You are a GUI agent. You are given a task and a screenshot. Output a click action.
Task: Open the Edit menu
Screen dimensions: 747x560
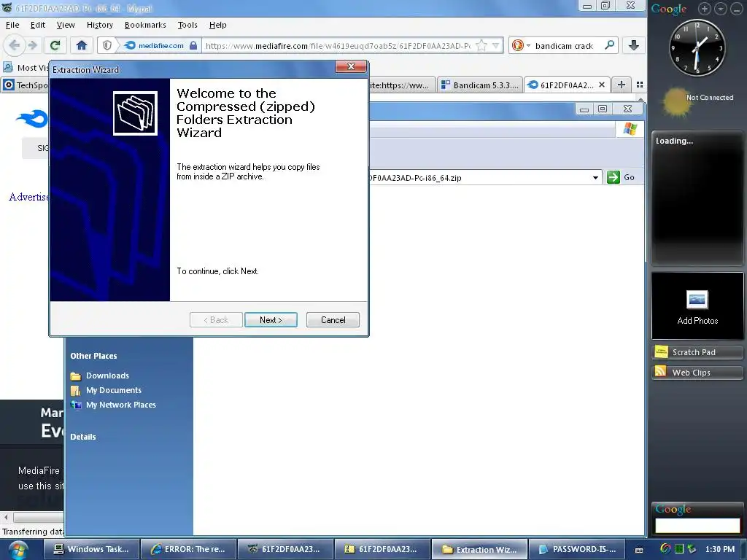[x=38, y=25]
